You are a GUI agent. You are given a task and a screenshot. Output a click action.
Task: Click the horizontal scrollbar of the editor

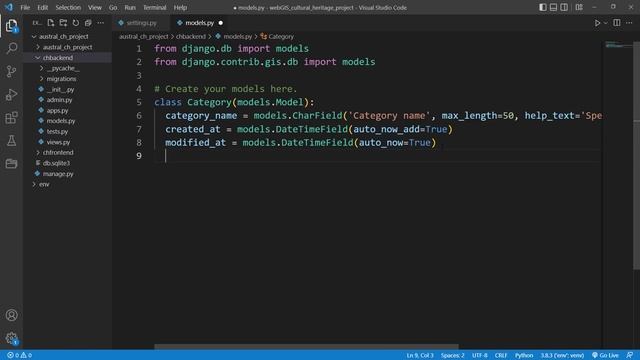tap(306, 347)
